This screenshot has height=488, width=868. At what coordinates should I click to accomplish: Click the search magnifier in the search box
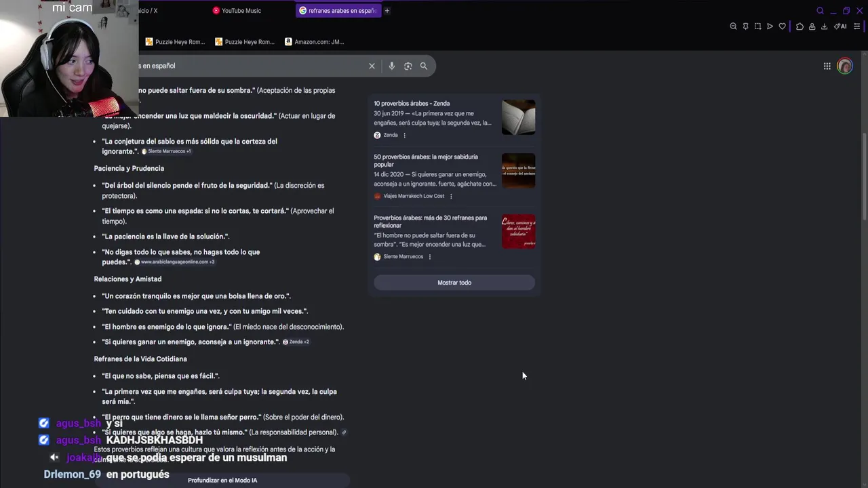[424, 66]
